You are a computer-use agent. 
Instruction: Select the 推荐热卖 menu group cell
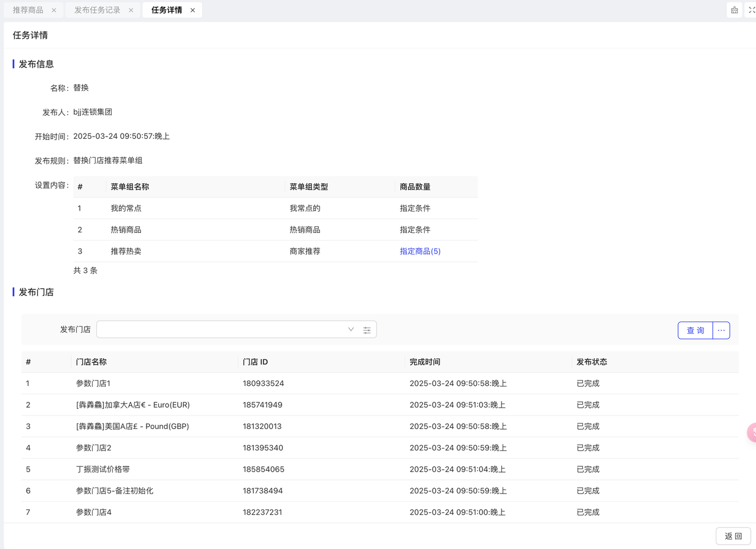(126, 251)
